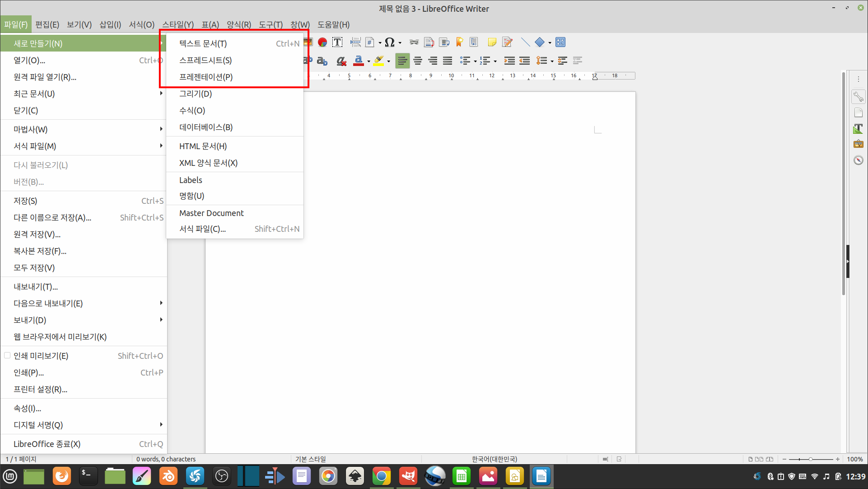Toggle Align Left paragraph button
The height and width of the screenshot is (489, 868).
[x=402, y=61]
